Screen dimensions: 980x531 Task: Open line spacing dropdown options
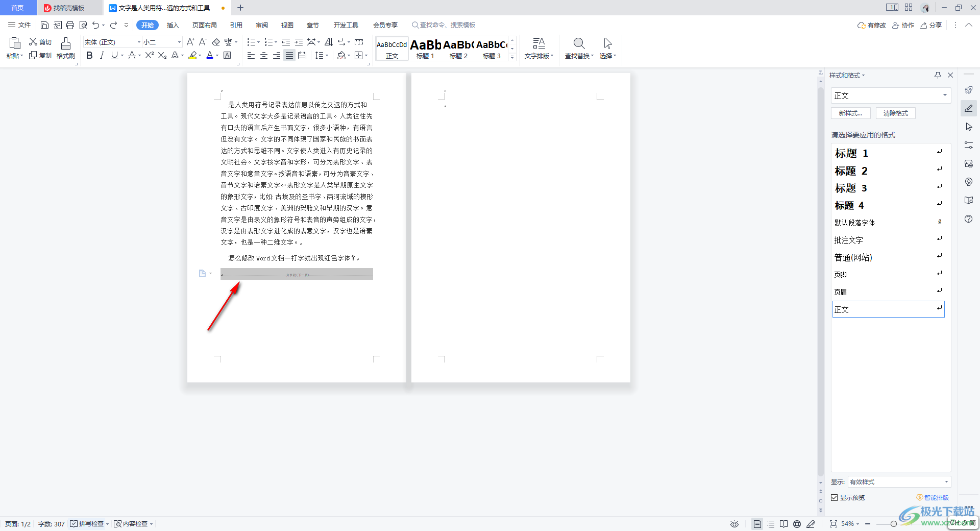pyautogui.click(x=327, y=55)
